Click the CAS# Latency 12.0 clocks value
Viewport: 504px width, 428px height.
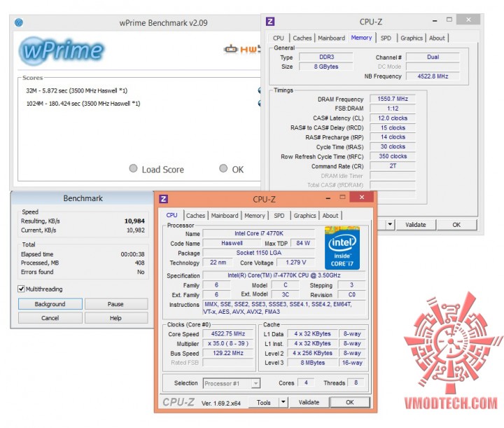pos(393,118)
